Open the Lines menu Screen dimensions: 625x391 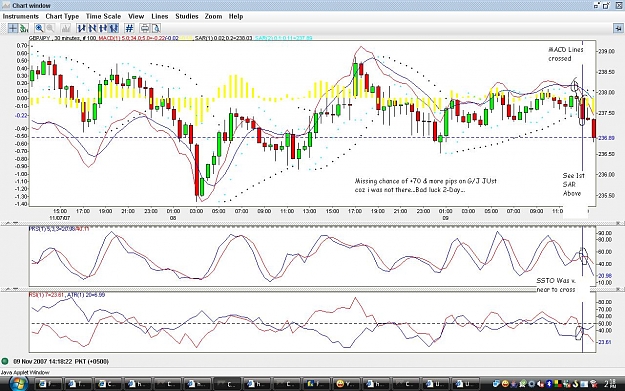(159, 16)
